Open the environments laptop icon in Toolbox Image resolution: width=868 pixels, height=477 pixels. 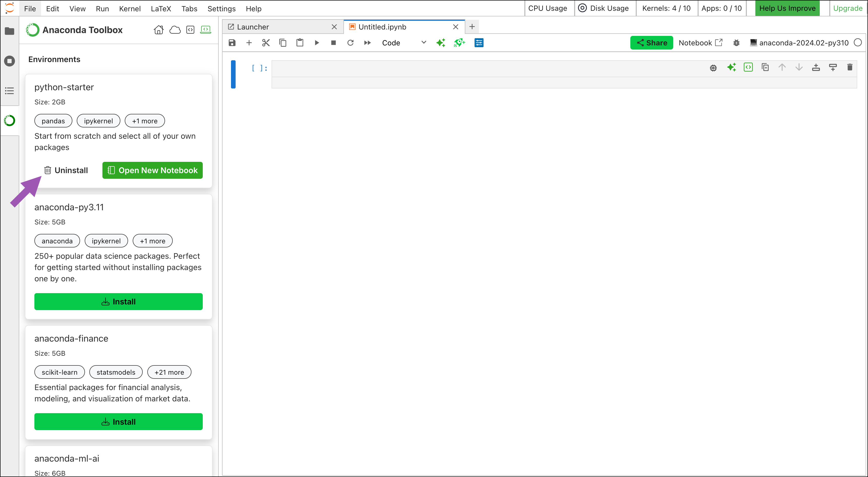point(206,30)
